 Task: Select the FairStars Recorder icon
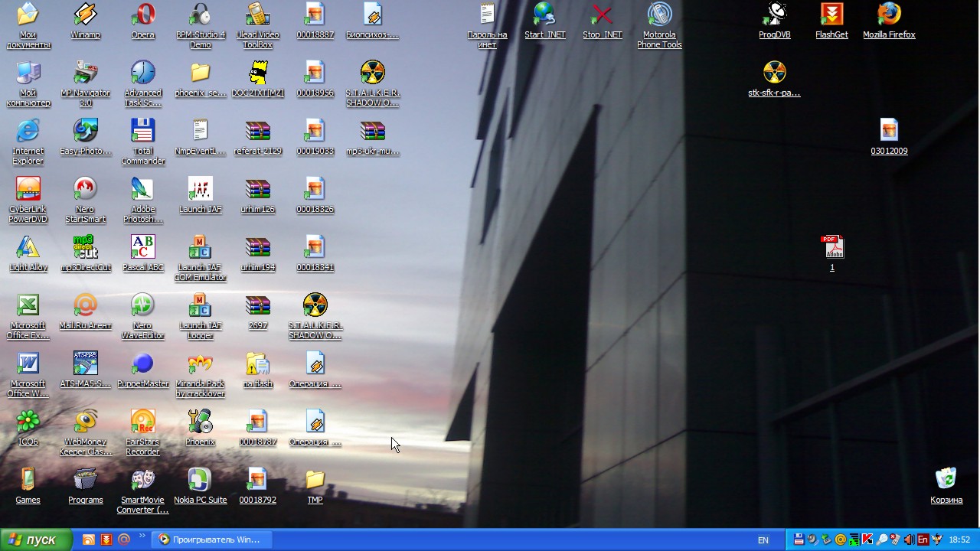(142, 432)
